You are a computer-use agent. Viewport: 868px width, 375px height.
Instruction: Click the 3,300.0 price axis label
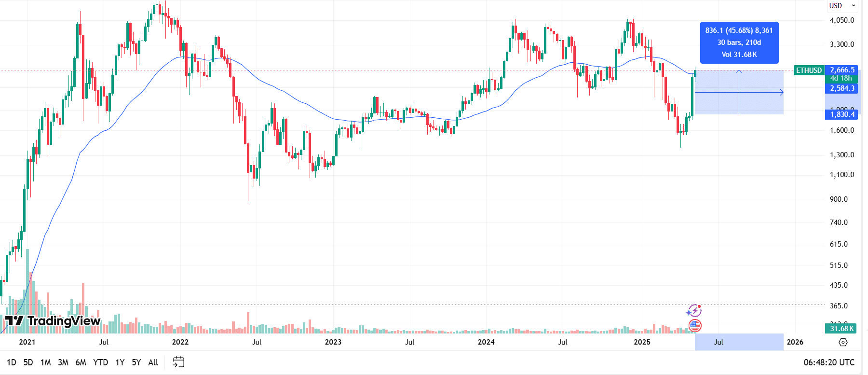[842, 44]
